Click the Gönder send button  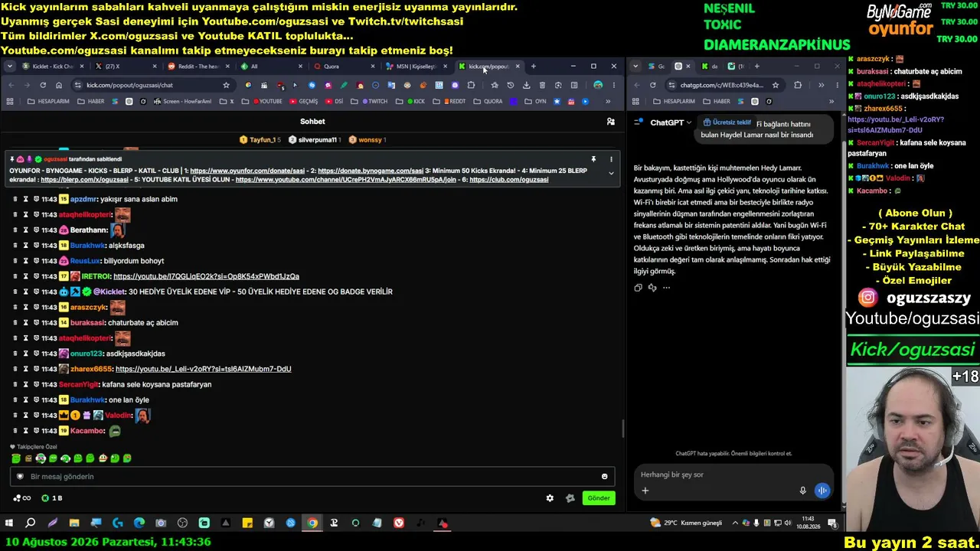point(599,498)
